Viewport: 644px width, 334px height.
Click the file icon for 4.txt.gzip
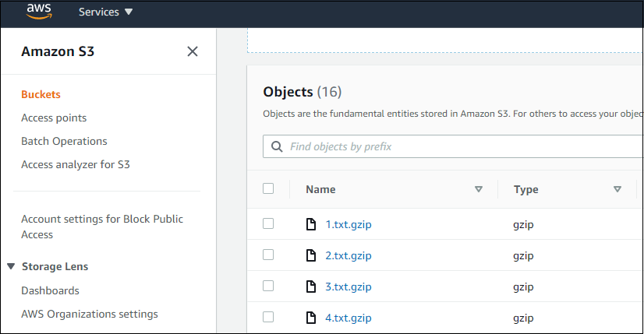pyautogui.click(x=311, y=318)
